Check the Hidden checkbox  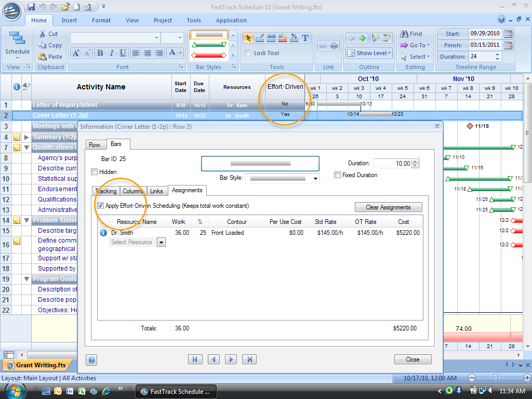pyautogui.click(x=94, y=172)
